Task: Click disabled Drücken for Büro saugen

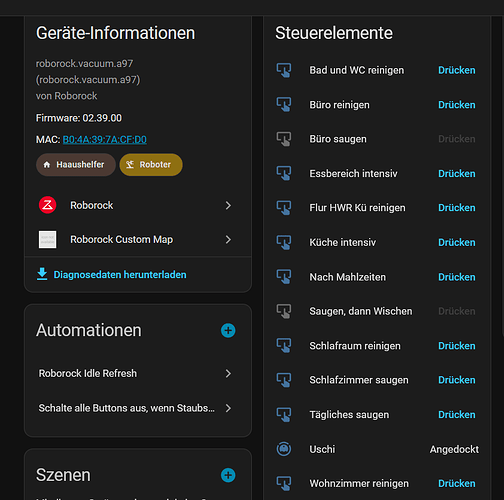Action: pyautogui.click(x=457, y=139)
